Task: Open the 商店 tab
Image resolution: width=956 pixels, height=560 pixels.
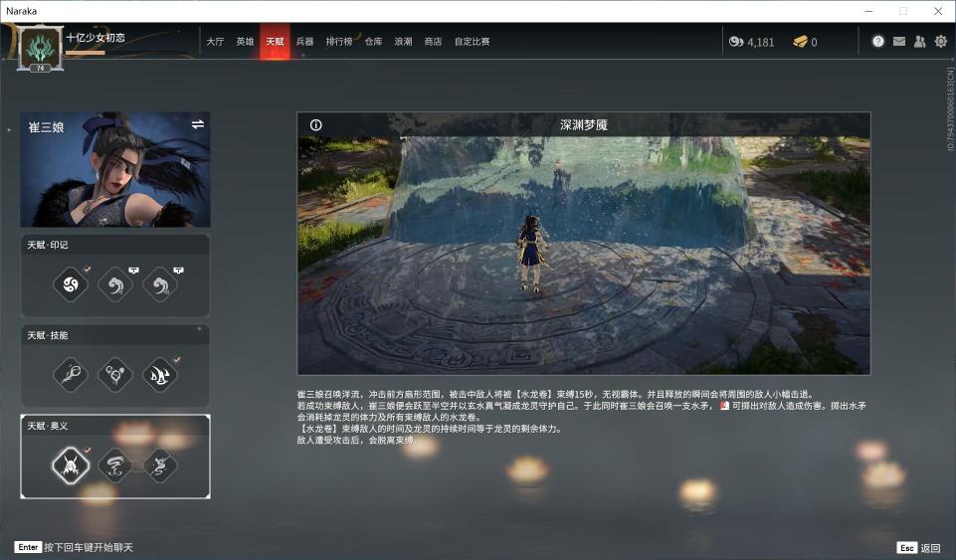Action: [x=433, y=42]
